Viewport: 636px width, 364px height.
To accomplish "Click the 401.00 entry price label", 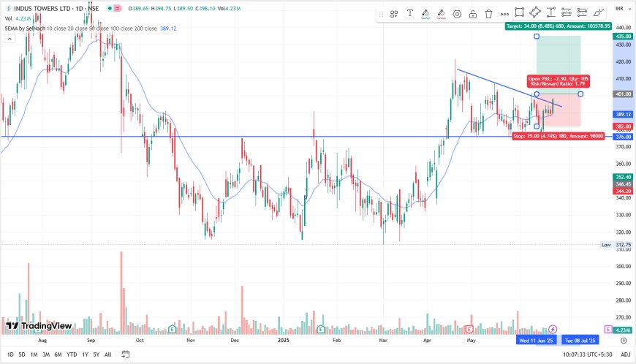I will click(x=623, y=94).
